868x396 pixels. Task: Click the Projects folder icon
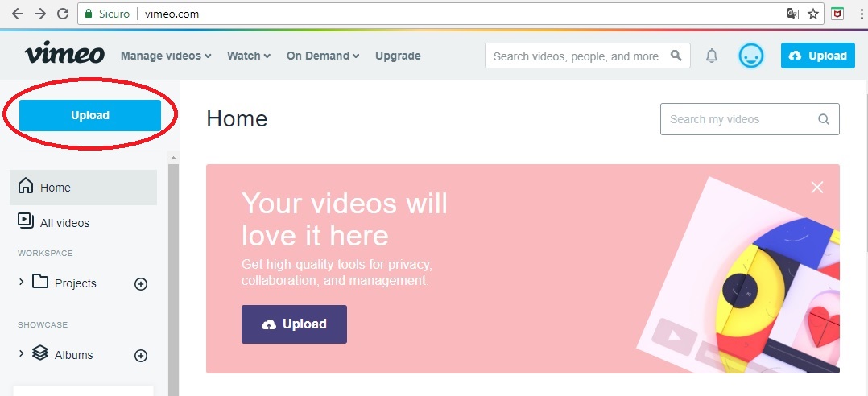point(40,282)
